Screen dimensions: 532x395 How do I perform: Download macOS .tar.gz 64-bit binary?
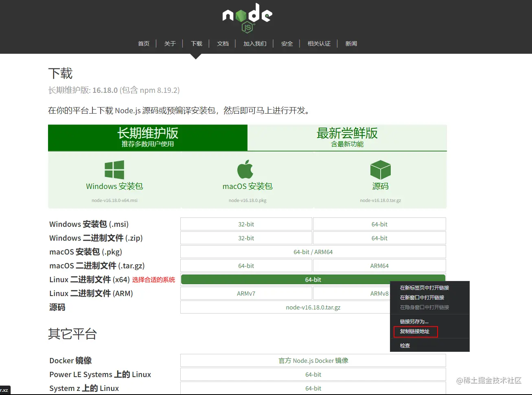(246, 266)
